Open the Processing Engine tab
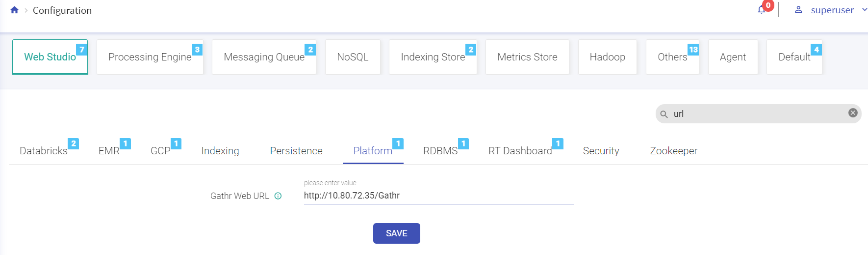Screen dimensions: 868x255 (150, 57)
